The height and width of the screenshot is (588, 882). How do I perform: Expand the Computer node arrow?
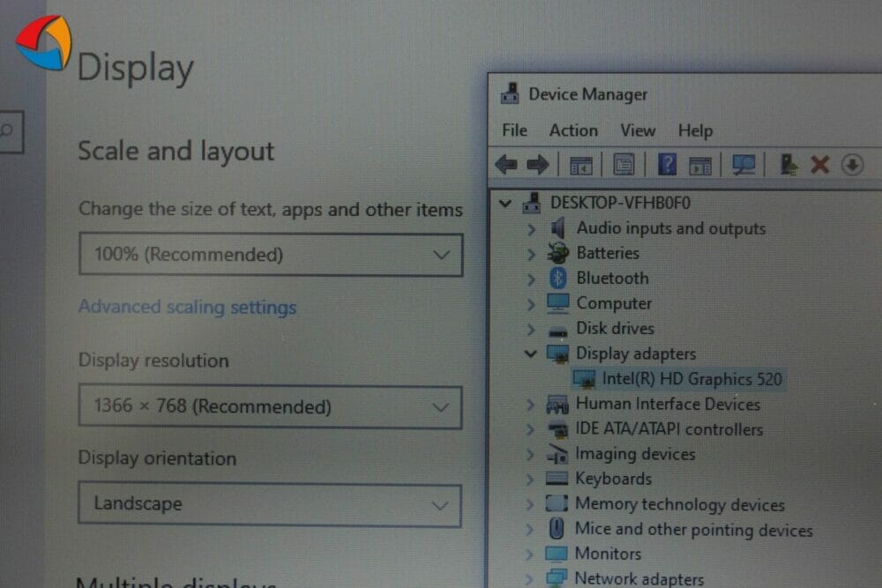(531, 304)
